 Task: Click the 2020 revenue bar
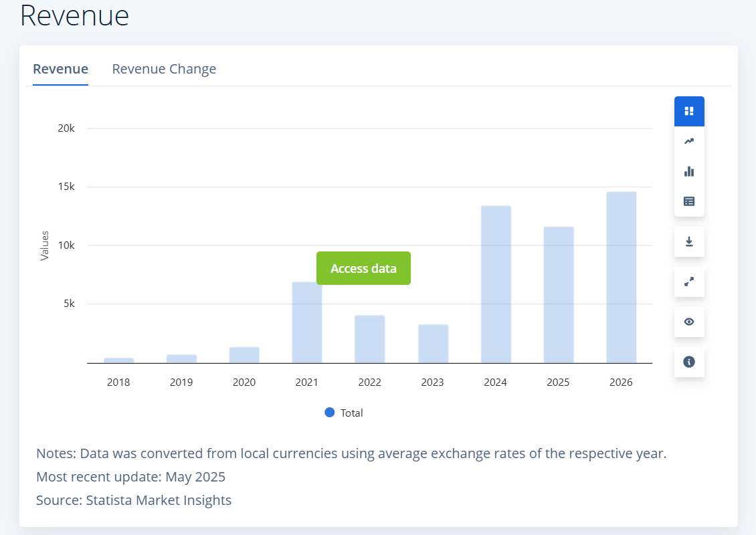coord(244,355)
